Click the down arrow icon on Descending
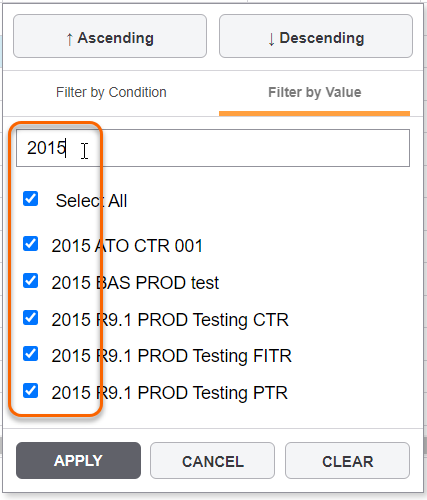Screen dimensions: 427x500 tap(271, 39)
